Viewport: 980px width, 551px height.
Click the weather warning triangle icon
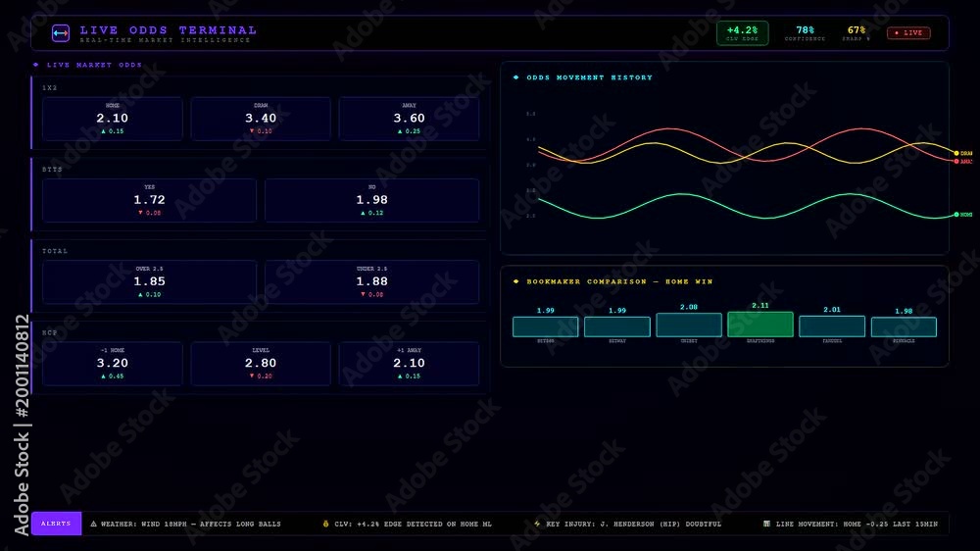pyautogui.click(x=94, y=525)
